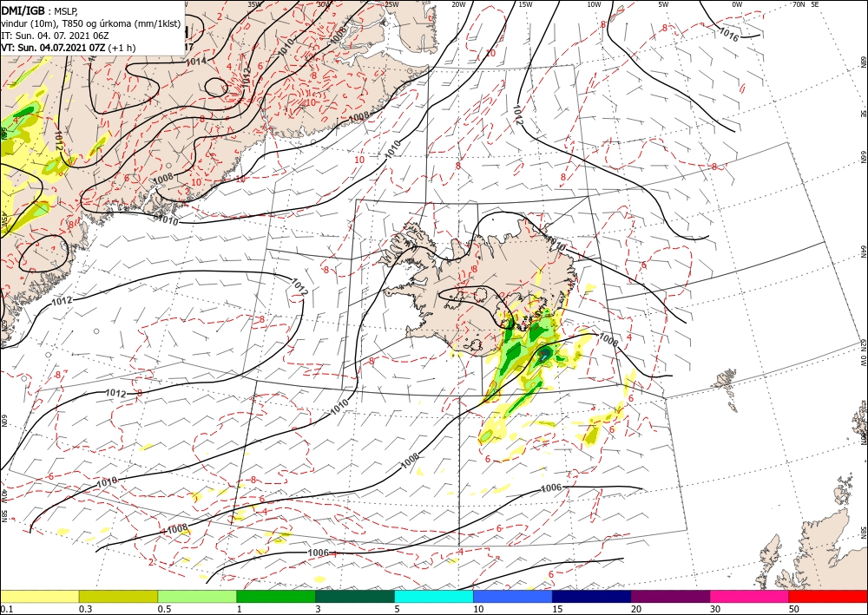Click the olive 0.3–0.5 legend color segment
The height and width of the screenshot is (615, 868).
tap(118, 596)
